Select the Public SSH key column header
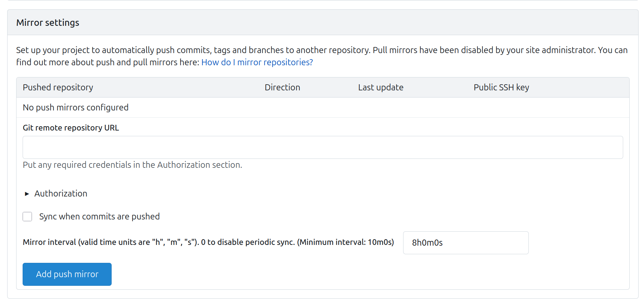This screenshot has height=303, width=644. coord(501,87)
